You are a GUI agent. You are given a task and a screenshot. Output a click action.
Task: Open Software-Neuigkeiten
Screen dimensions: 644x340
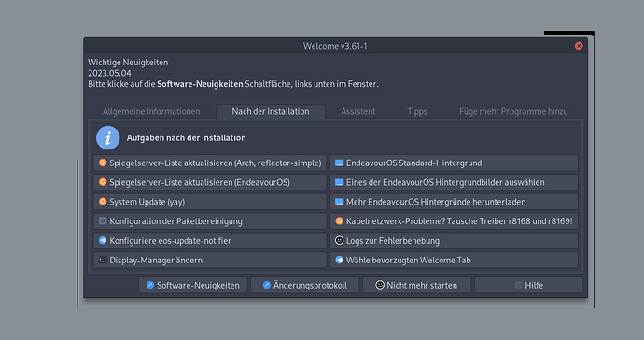[192, 285]
